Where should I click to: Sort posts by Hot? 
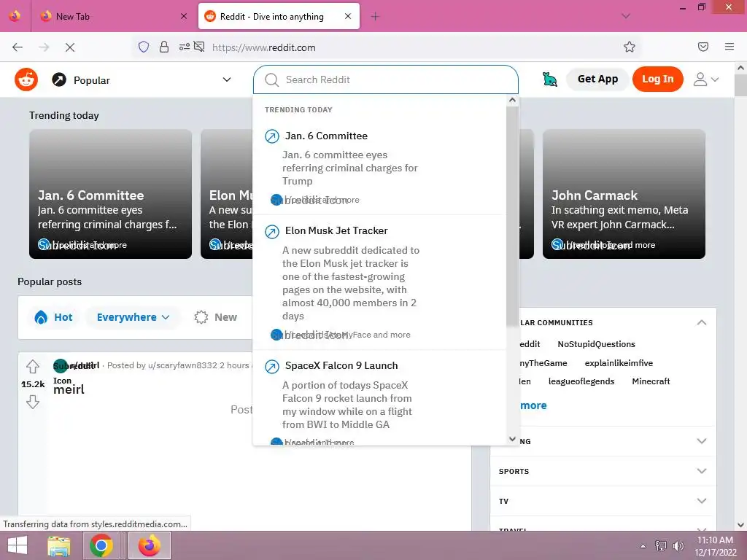54,317
